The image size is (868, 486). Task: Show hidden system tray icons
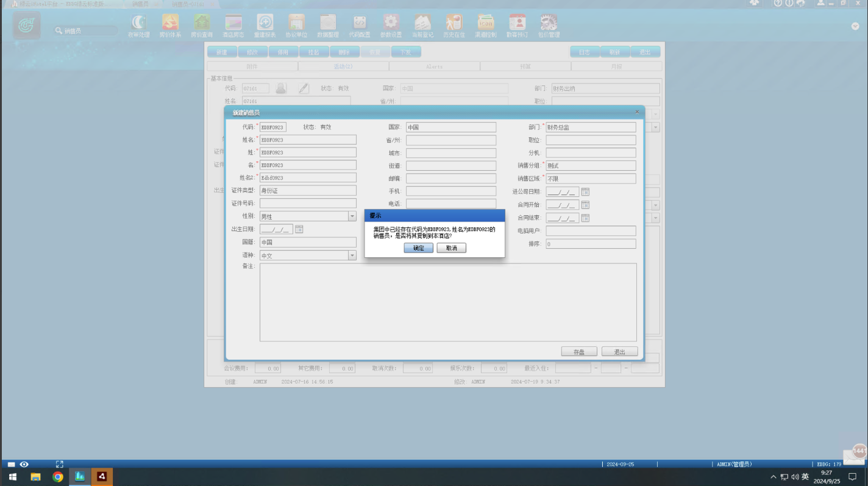click(x=774, y=477)
